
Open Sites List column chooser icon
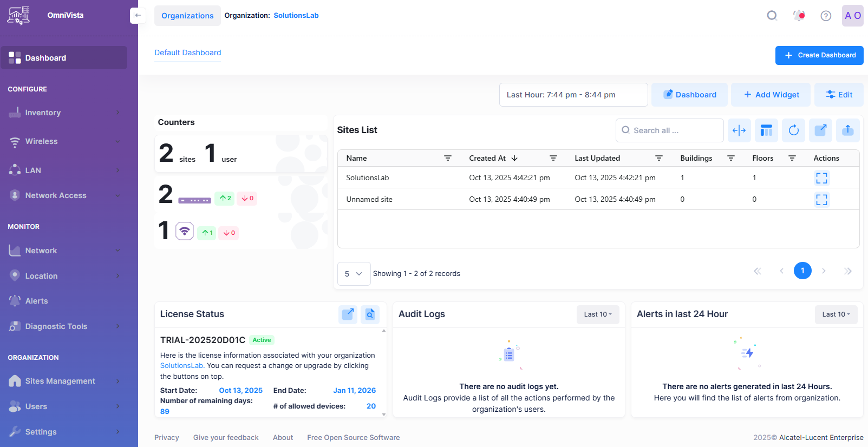(766, 130)
